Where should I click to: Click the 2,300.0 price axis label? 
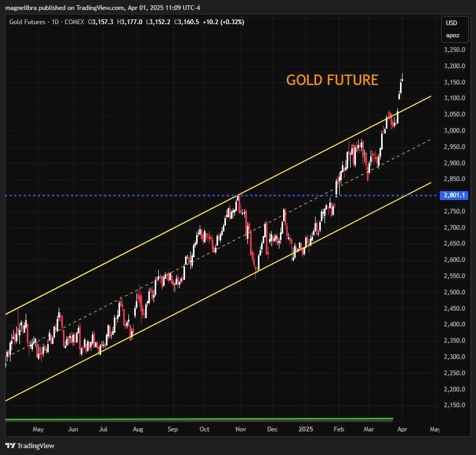coord(455,356)
